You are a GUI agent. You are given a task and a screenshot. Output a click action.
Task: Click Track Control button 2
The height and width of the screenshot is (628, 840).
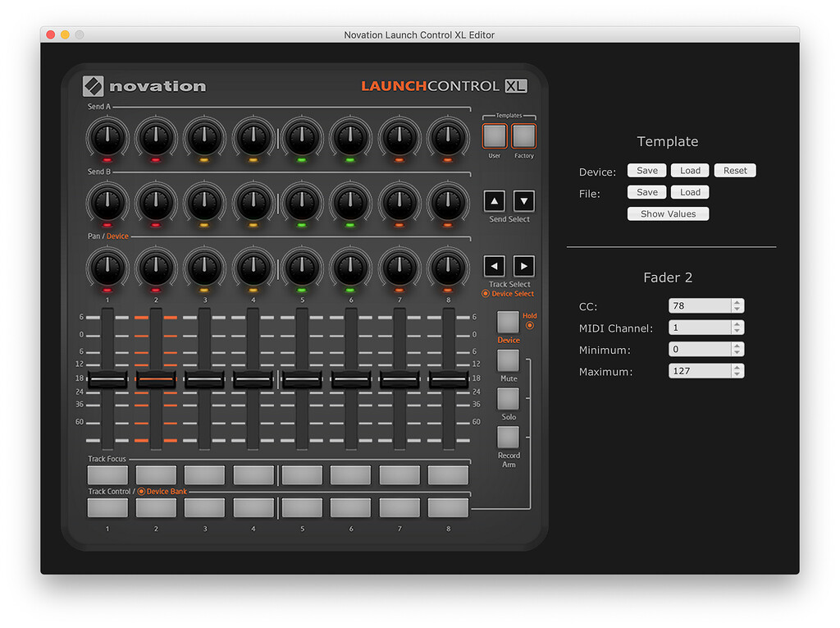point(156,507)
